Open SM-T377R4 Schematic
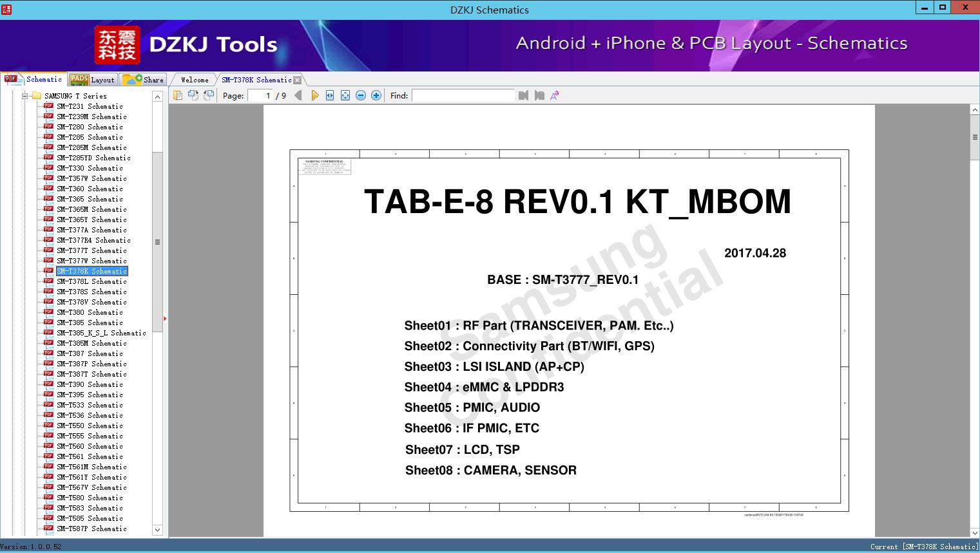980x553 pixels. coord(93,240)
